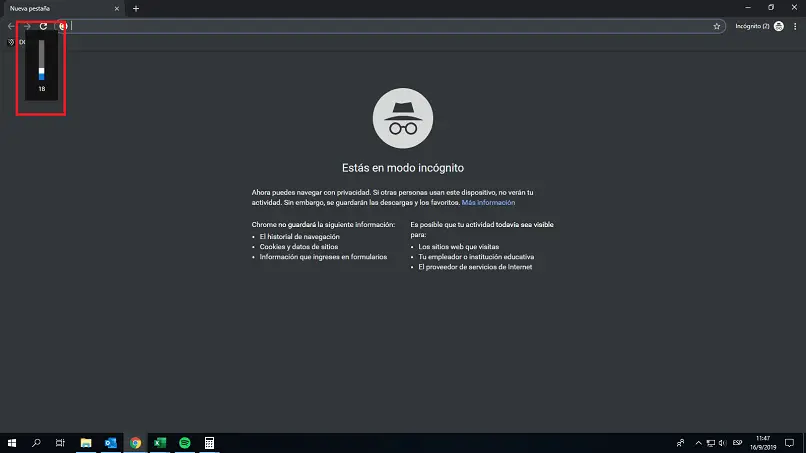Open a new tab with the plus button
The height and width of the screenshot is (453, 806).
(x=136, y=8)
